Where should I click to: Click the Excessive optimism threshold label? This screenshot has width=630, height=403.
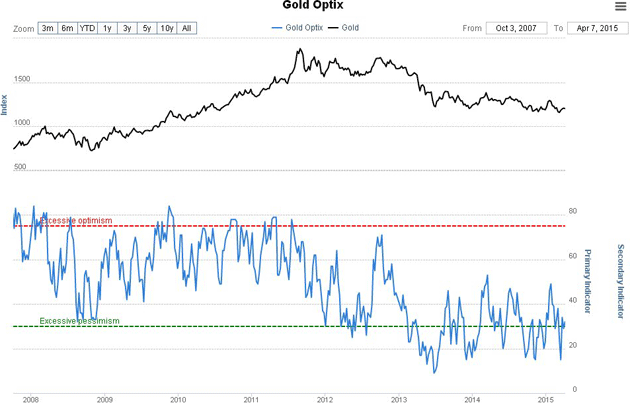pos(76,220)
